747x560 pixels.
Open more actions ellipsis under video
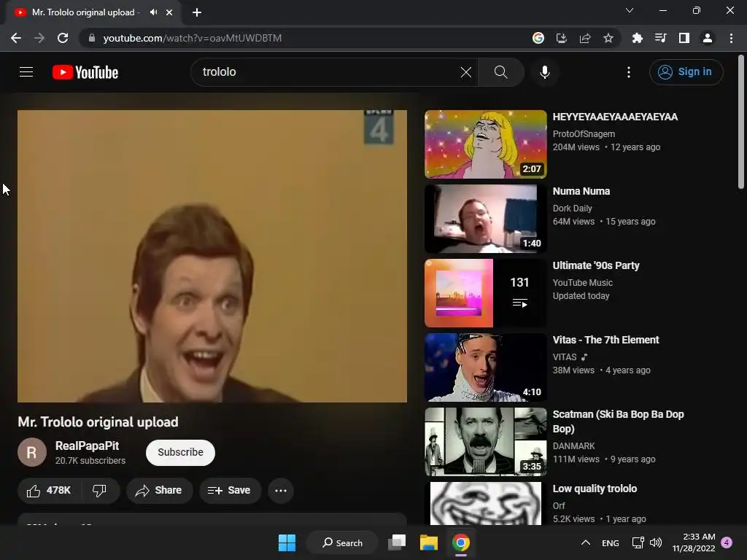281,491
